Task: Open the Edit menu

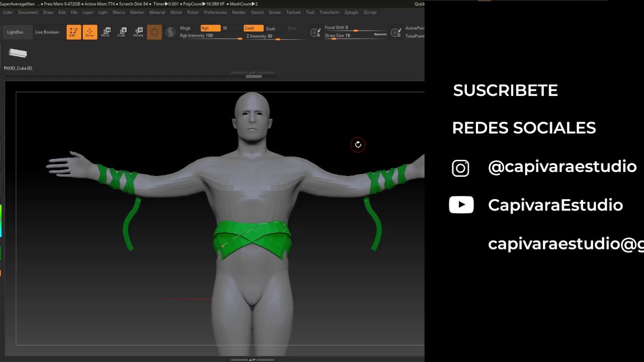Action: (62, 12)
